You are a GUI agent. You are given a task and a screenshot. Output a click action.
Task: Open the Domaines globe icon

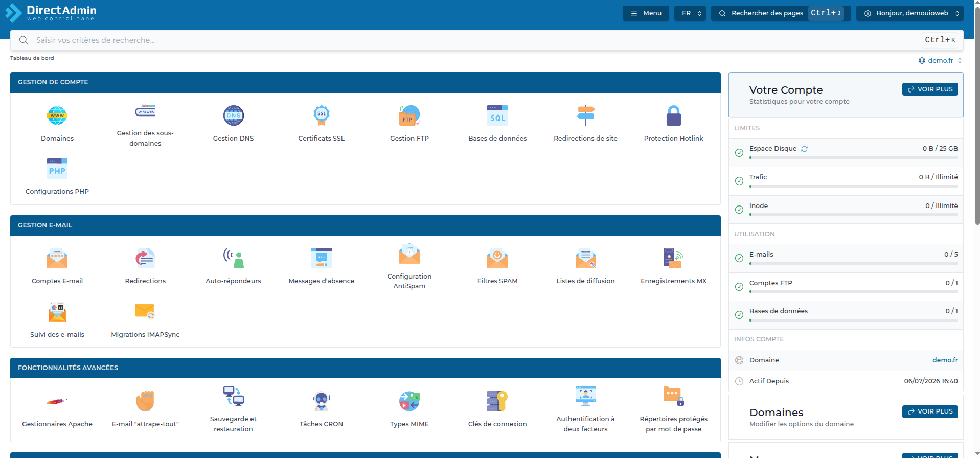click(57, 116)
